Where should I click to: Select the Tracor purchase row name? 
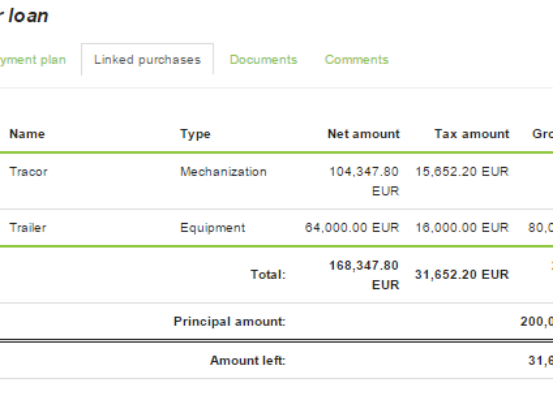(x=28, y=172)
